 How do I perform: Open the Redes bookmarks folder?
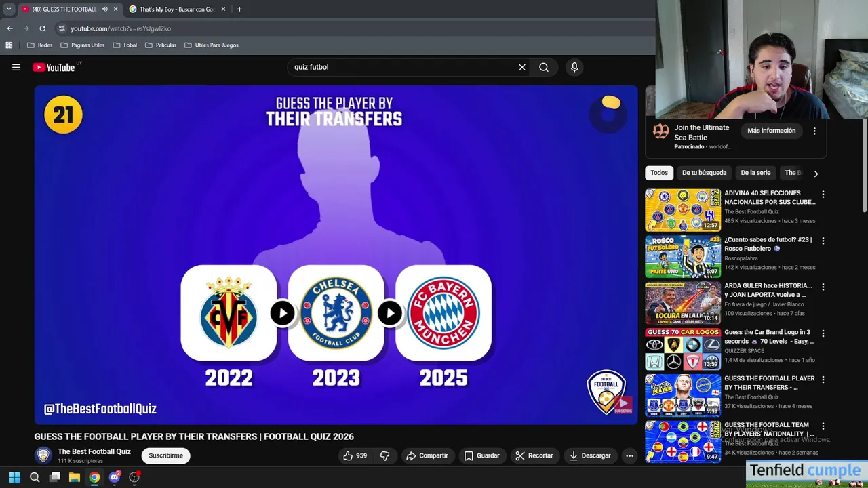(x=39, y=45)
